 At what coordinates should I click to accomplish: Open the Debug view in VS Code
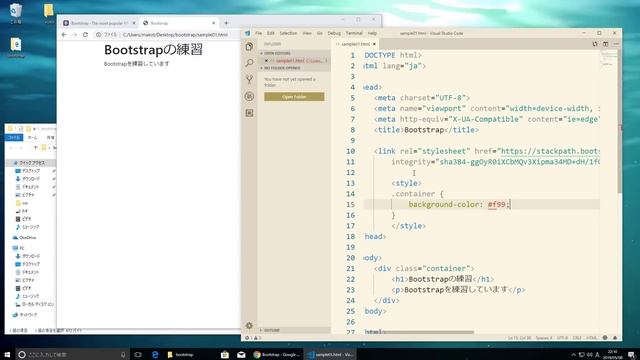[249, 96]
